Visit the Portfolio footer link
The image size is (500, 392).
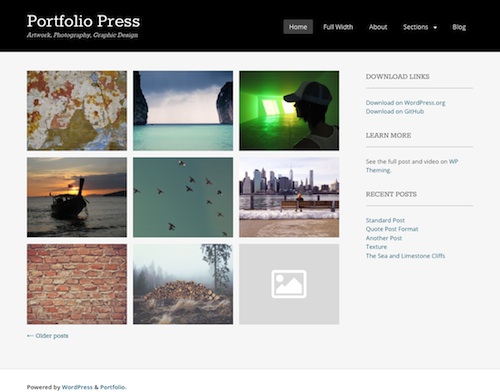tap(112, 387)
